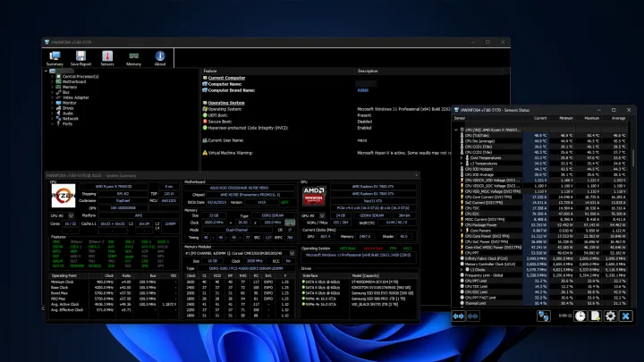Select the Current User Name row
Viewport: 644px width, 362px height.
tap(227, 140)
